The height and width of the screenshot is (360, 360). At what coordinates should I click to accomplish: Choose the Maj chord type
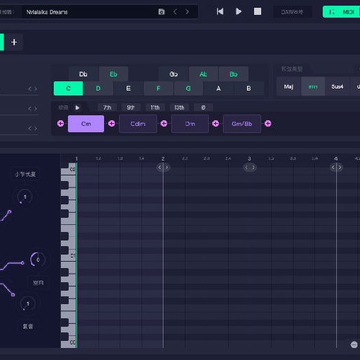point(289,87)
